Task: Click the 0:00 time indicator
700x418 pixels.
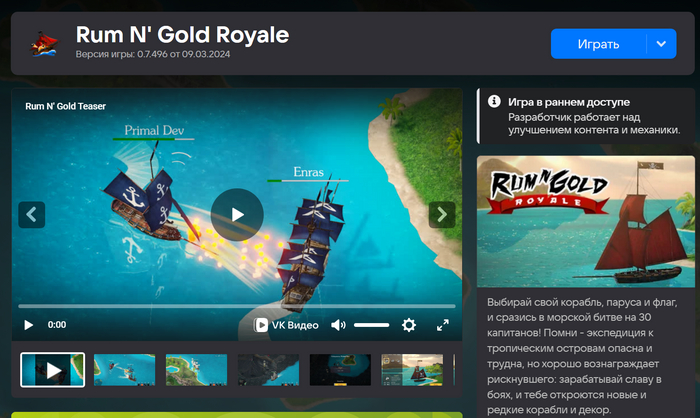Action: [57, 325]
